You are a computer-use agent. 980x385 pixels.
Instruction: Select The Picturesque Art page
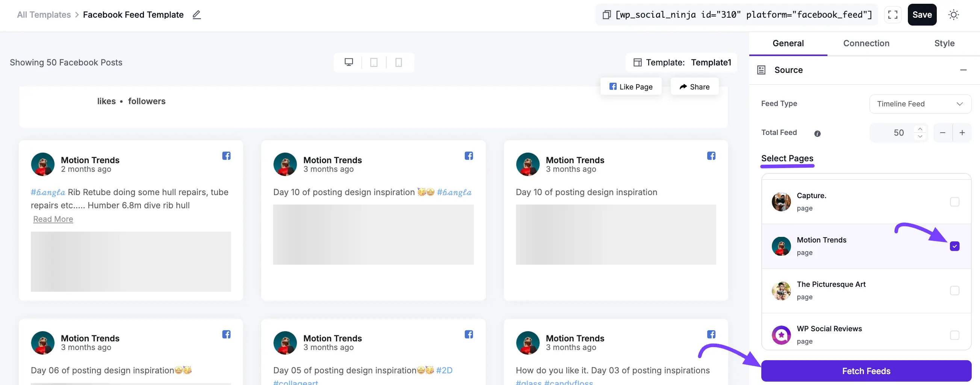coord(955,291)
